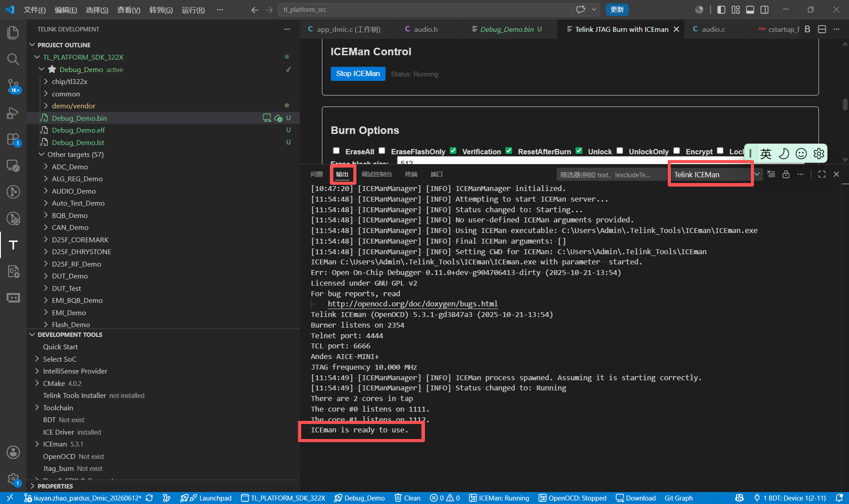
Task: Go back using the title bar arrow
Action: tap(255, 10)
